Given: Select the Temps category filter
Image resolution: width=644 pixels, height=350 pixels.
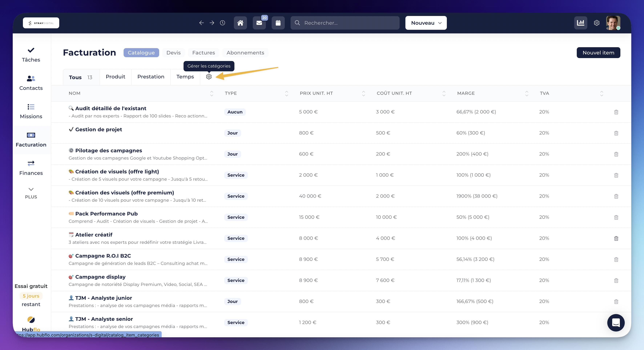Looking at the screenshot, I should tap(185, 77).
